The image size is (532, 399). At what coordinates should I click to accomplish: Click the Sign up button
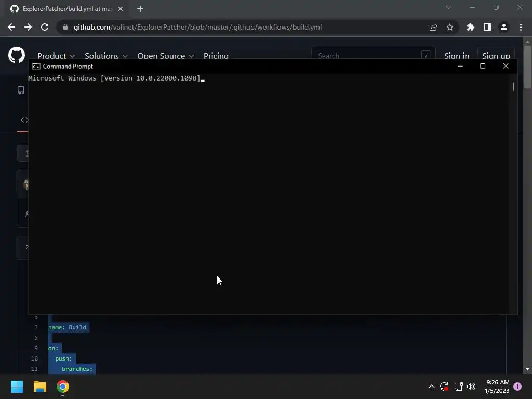496,54
